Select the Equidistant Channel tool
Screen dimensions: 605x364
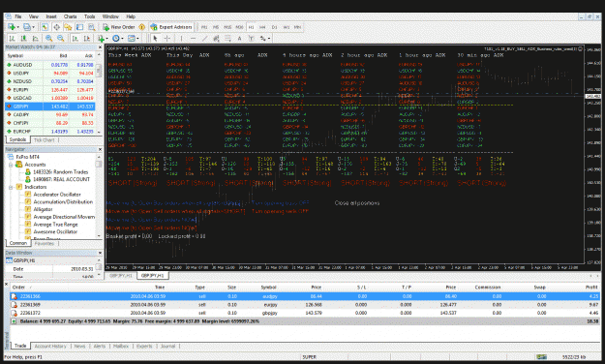[x=217, y=38]
